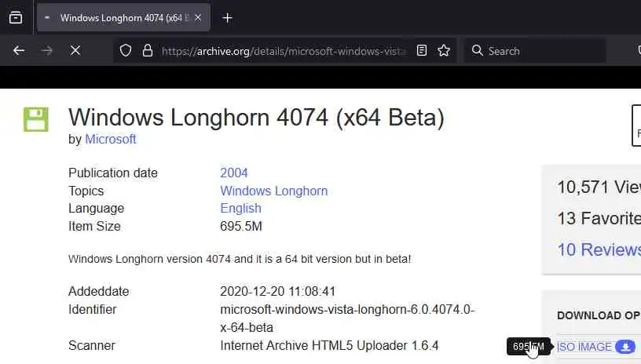Open the English language link

[240, 208]
